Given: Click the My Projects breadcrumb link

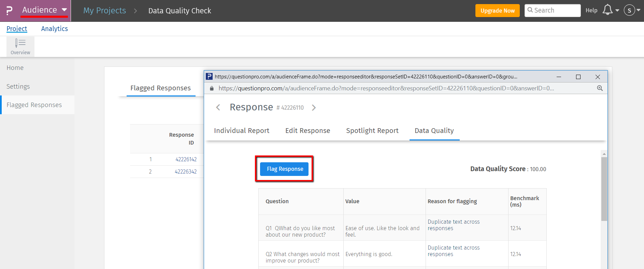Looking at the screenshot, I should (104, 11).
